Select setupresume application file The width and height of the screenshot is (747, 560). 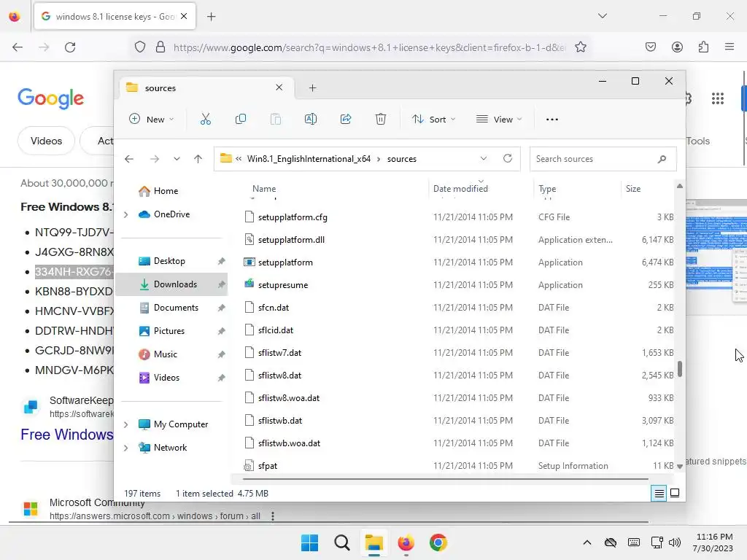[283, 285]
